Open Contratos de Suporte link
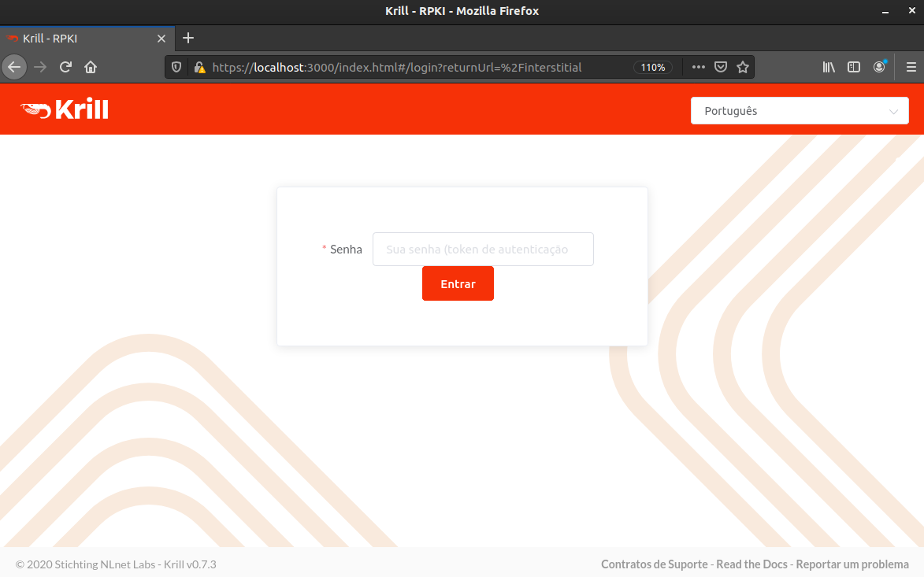Screen dimensions: 924x577 [x=654, y=564]
